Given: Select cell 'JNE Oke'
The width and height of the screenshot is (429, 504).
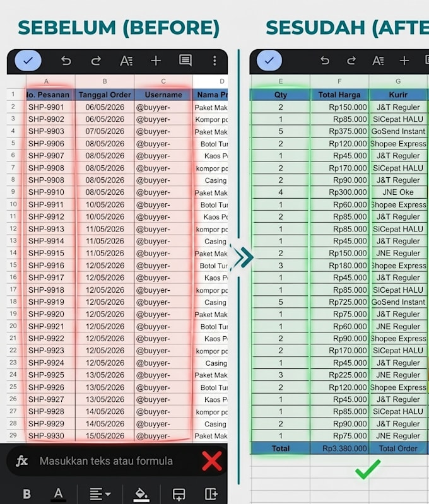Looking at the screenshot, I should pyautogui.click(x=398, y=192).
